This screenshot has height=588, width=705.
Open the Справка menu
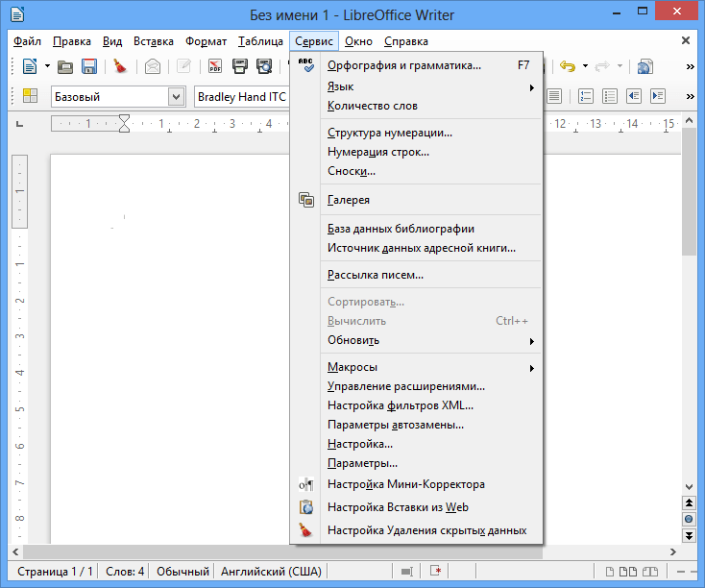click(x=406, y=41)
